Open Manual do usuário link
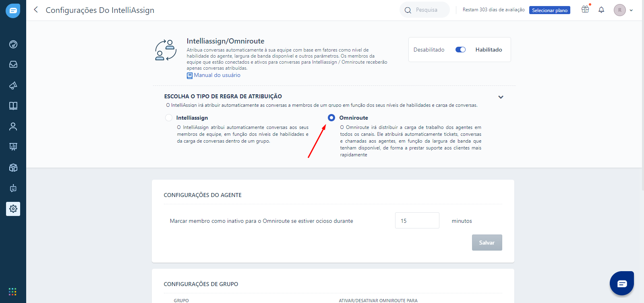Screen dimensions: 644x303 217,75
